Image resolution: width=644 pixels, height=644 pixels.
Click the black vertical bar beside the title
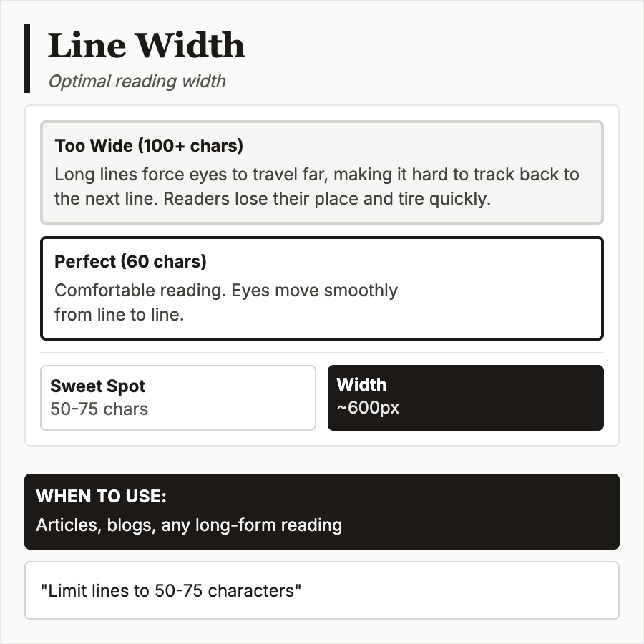pyautogui.click(x=27, y=58)
